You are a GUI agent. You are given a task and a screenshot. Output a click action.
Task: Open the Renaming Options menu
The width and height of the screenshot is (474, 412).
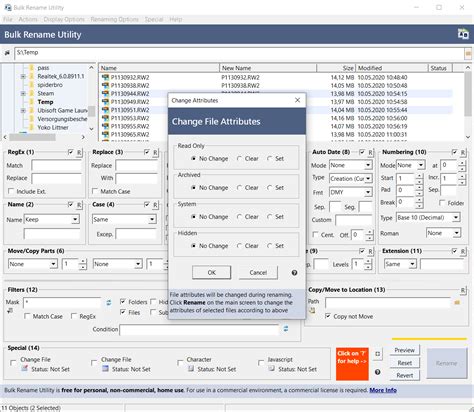[114, 19]
